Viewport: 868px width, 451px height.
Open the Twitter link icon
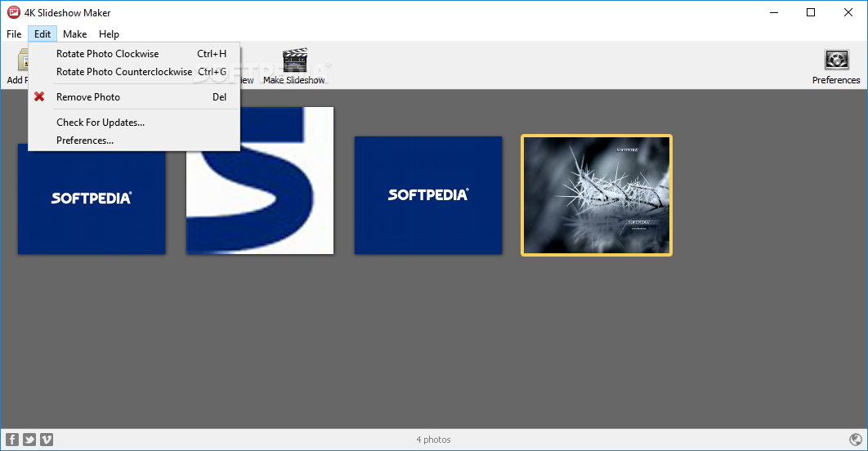(x=29, y=440)
